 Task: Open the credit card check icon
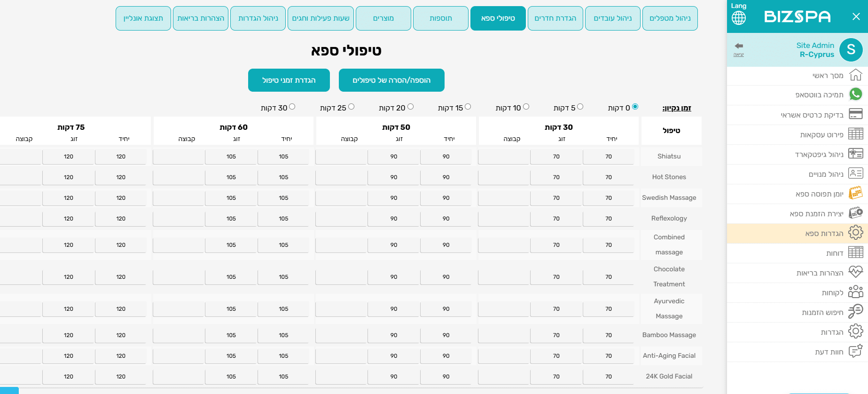pyautogui.click(x=855, y=114)
